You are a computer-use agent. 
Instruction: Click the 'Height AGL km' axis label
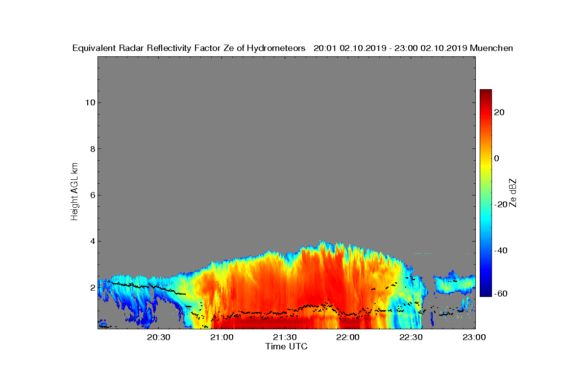[74, 192]
